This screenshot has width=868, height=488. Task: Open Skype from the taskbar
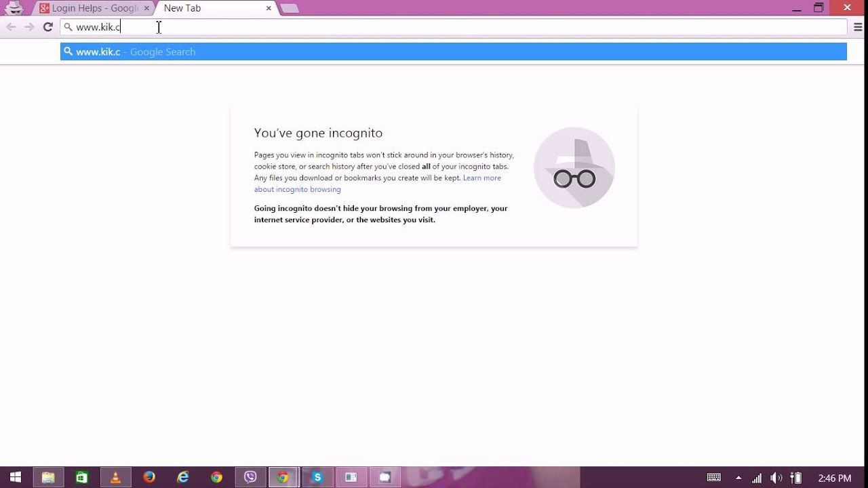[x=317, y=478]
